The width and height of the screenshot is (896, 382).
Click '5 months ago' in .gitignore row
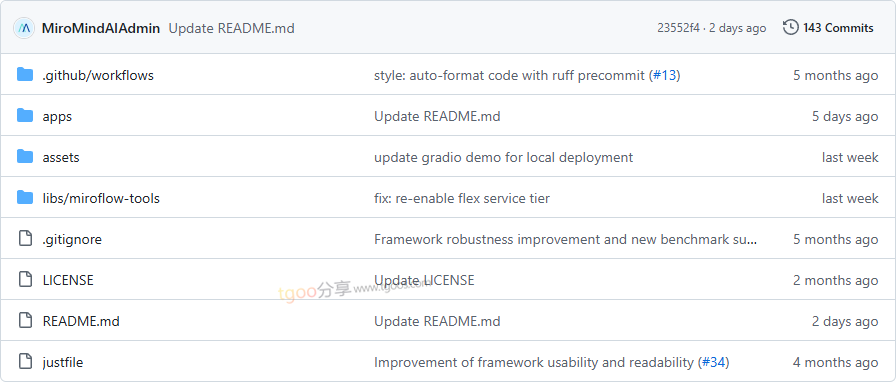(x=835, y=240)
